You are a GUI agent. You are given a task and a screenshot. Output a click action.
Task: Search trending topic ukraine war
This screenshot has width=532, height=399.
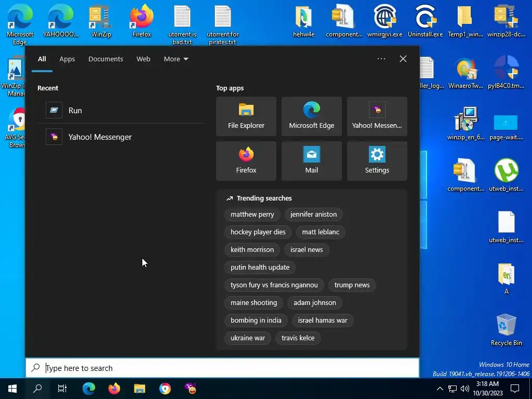point(248,338)
